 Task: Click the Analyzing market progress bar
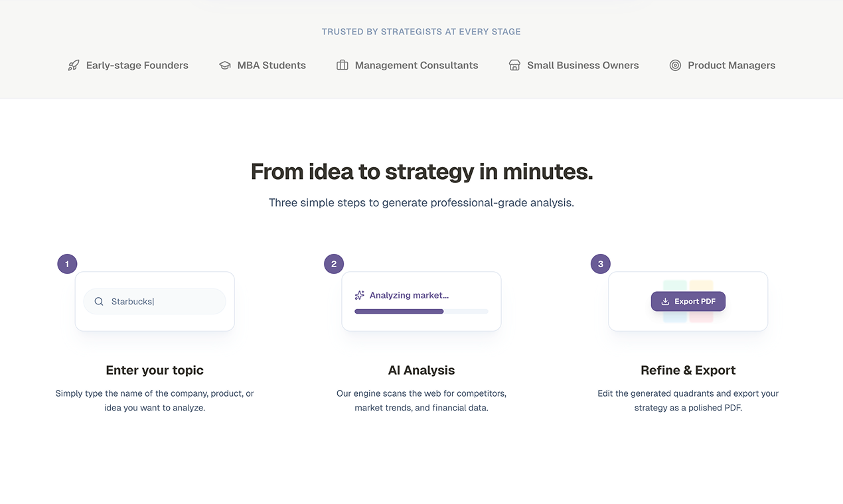[421, 311]
